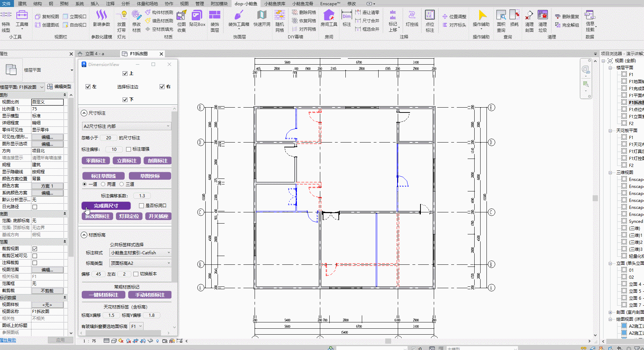Open the 小鲶鱼族库 ribbon tab
The image size is (644, 350).
pyautogui.click(x=275, y=3)
